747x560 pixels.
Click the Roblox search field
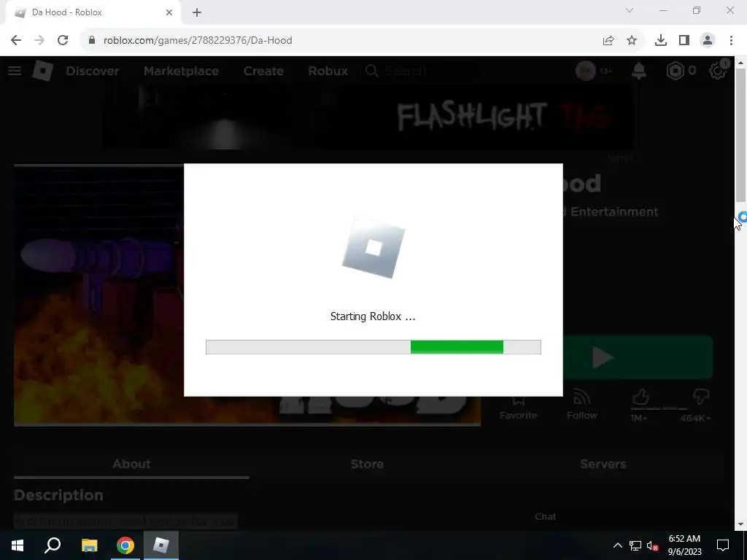coord(421,71)
